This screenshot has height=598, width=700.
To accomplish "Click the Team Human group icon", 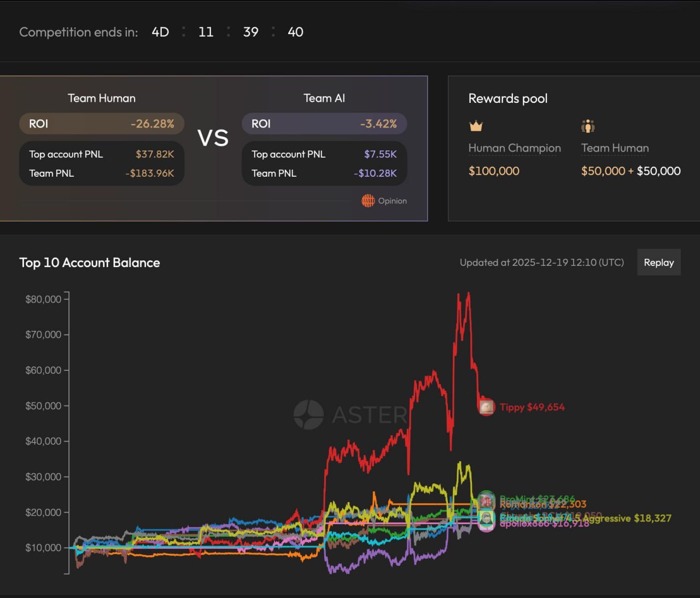I will coord(588,126).
